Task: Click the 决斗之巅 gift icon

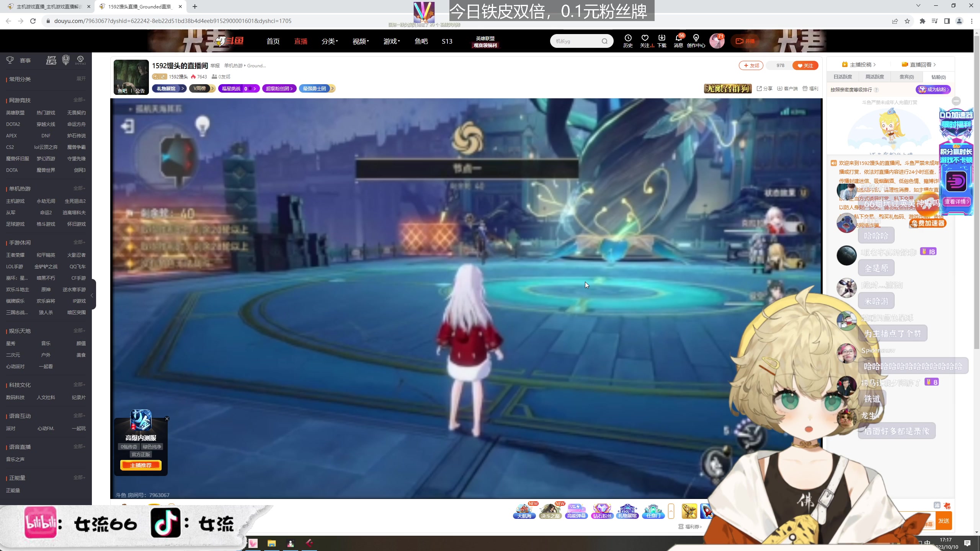Action: point(550,511)
